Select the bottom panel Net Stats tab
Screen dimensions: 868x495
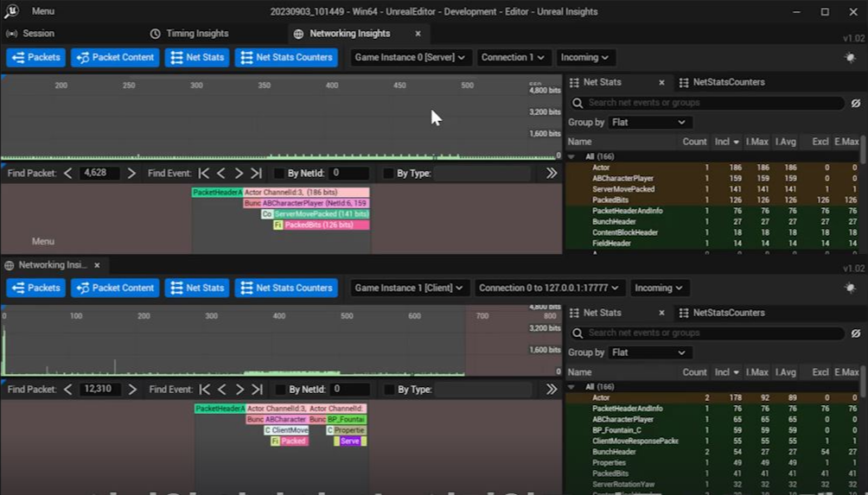(x=603, y=313)
